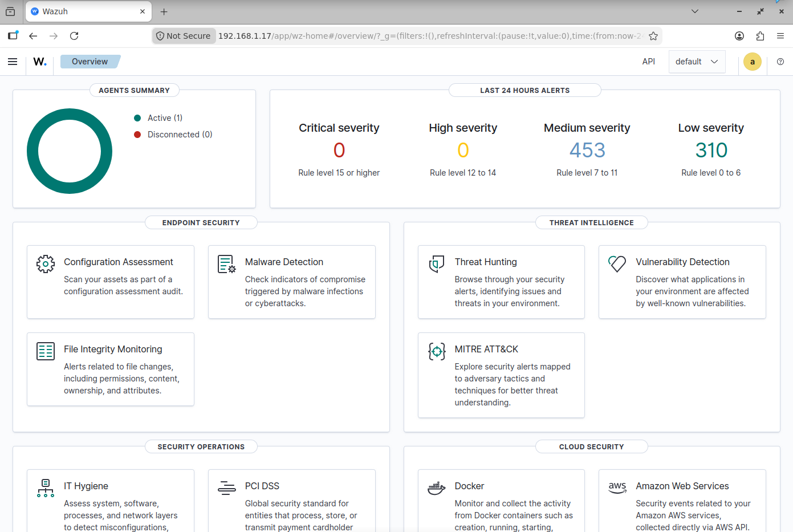
Task: Open the Docker card
Action: (502, 501)
